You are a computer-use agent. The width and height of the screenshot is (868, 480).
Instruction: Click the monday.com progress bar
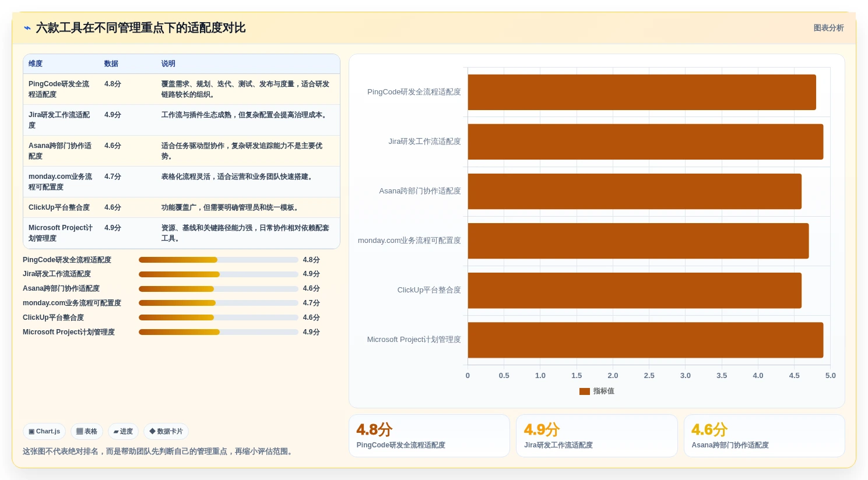pyautogui.click(x=219, y=303)
